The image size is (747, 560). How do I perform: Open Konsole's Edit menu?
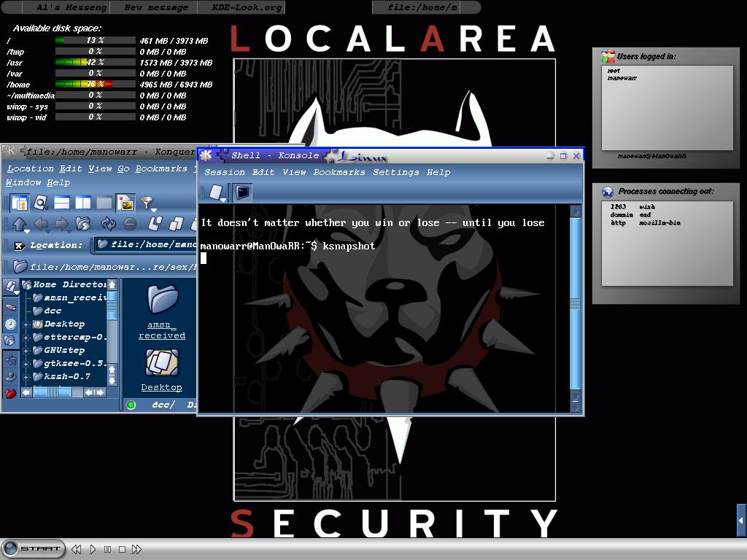(x=263, y=172)
